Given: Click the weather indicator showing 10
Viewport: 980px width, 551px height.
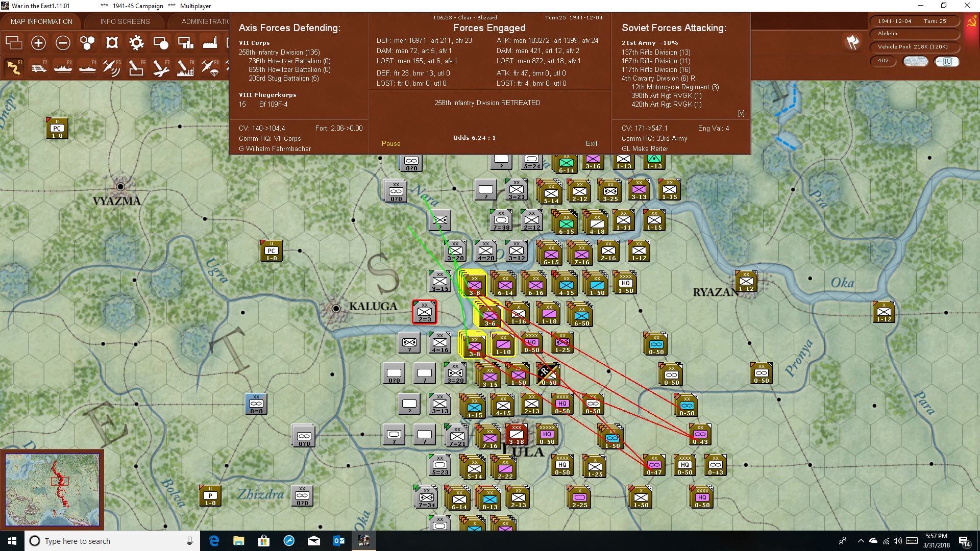Looking at the screenshot, I should [x=947, y=61].
